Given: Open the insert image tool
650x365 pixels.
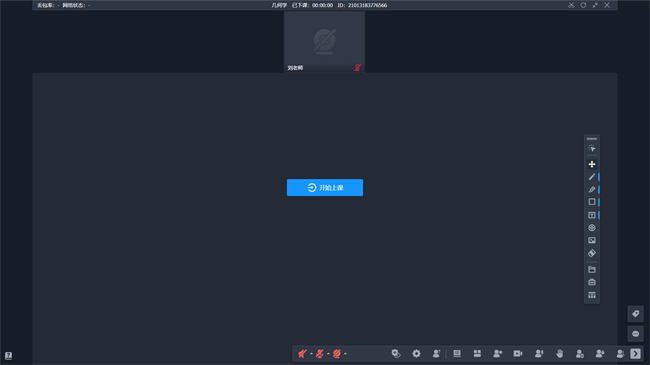Looking at the screenshot, I should pos(592,240).
